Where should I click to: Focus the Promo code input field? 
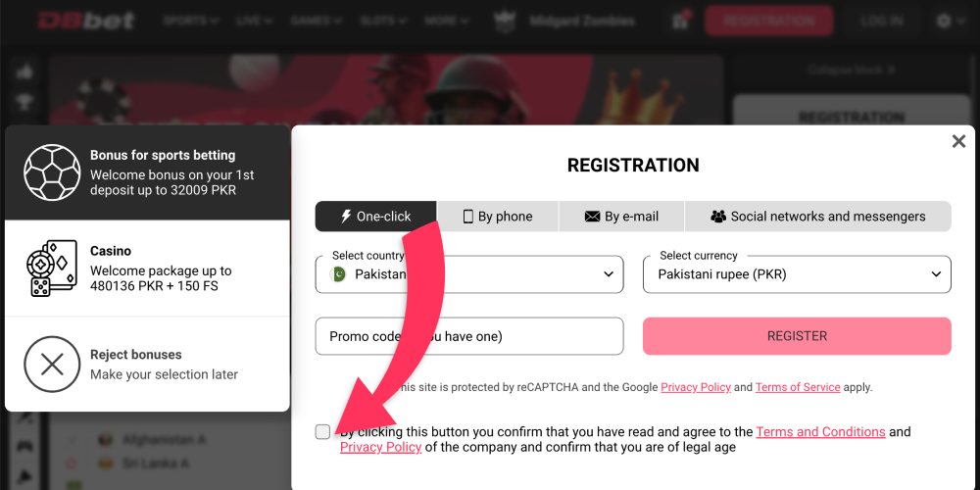pos(469,336)
